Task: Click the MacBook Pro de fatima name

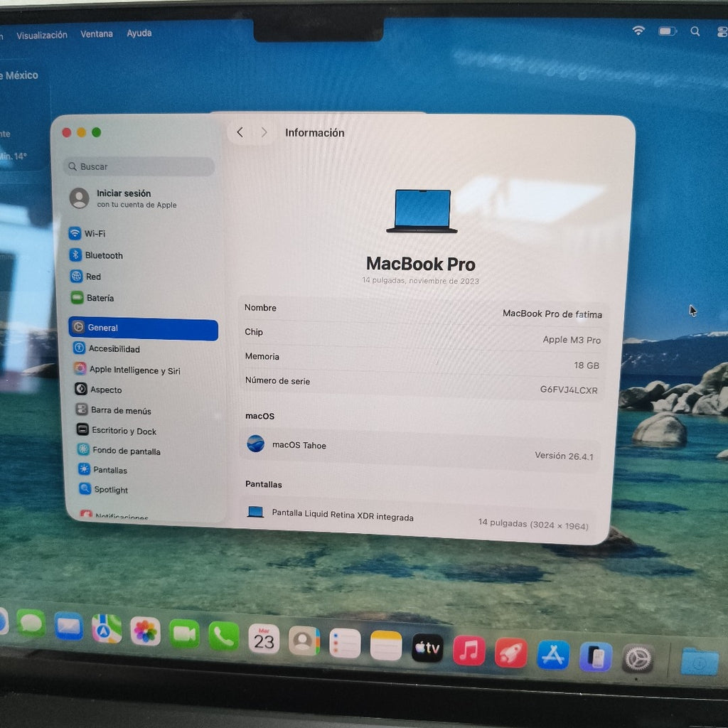Action: [552, 314]
